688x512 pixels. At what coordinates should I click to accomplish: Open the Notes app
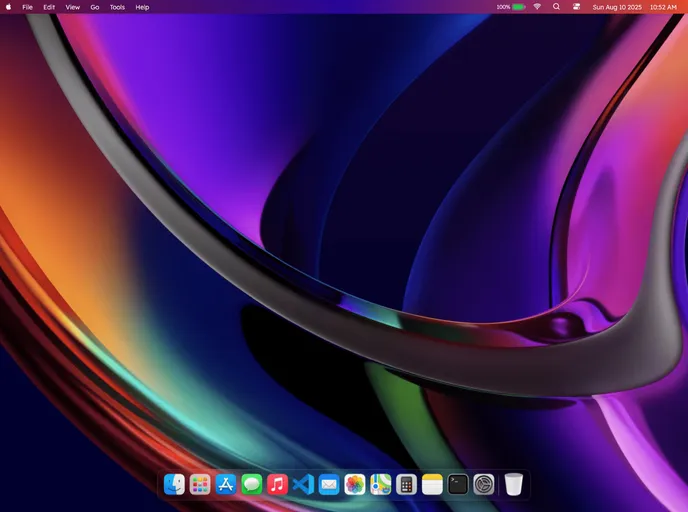tap(432, 485)
